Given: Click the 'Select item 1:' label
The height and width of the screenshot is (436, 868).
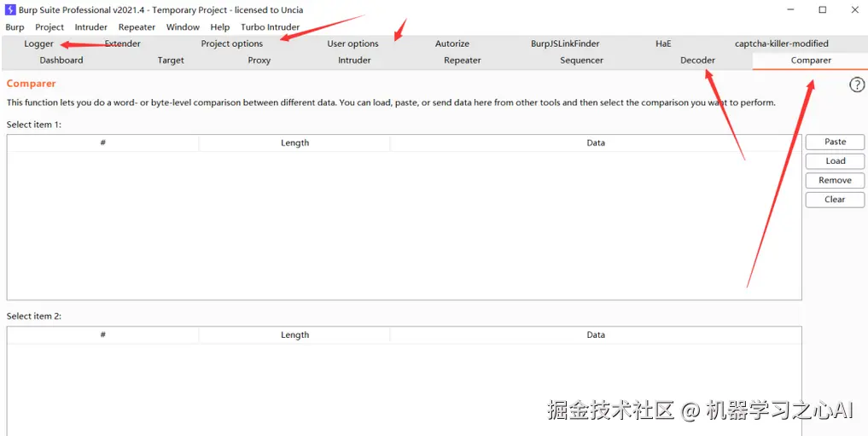Looking at the screenshot, I should pyautogui.click(x=34, y=125).
